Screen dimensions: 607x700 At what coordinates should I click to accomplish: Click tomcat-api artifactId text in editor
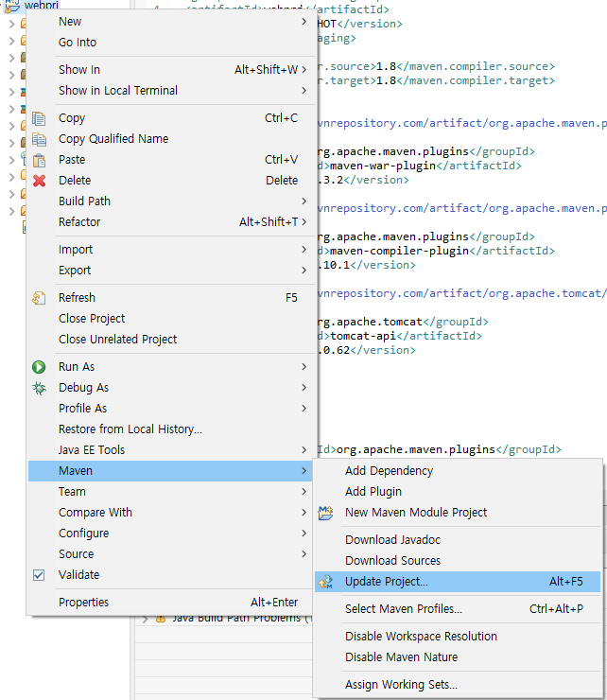point(363,336)
